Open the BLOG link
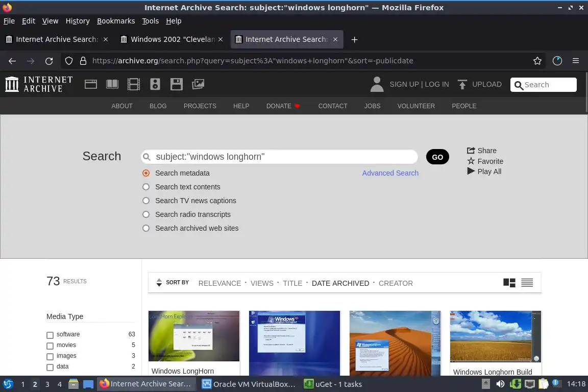This screenshot has width=588, height=392. [x=158, y=106]
